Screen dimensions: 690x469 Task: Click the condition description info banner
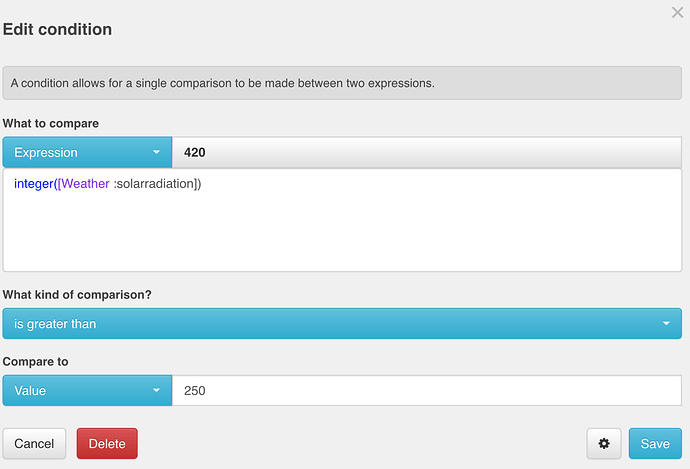coord(342,83)
